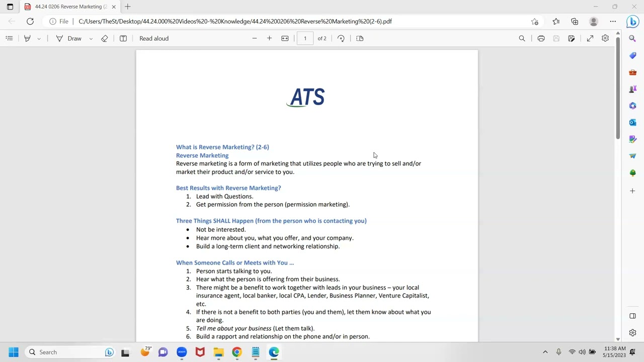The image size is (644, 362).
Task: Click 'Tell me about your business' text
Action: [x=233, y=328]
